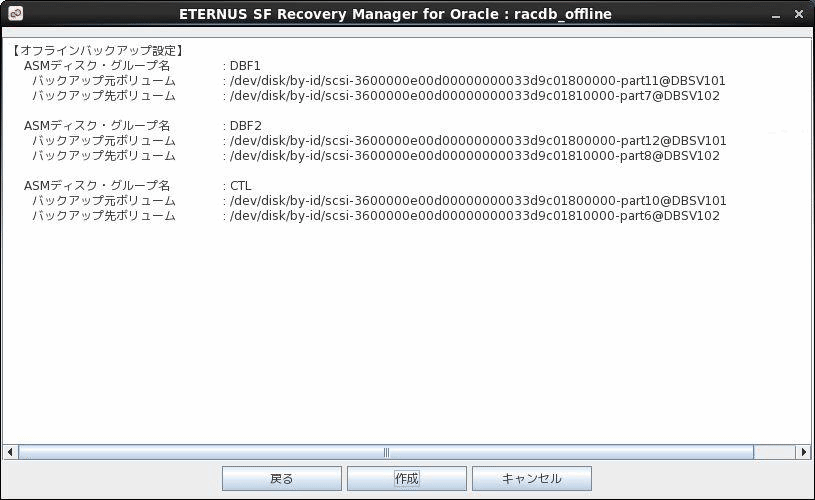Viewport: 815px width, 500px height.
Task: Click the destination volume path ending part6@DBSV102
Action: point(475,216)
